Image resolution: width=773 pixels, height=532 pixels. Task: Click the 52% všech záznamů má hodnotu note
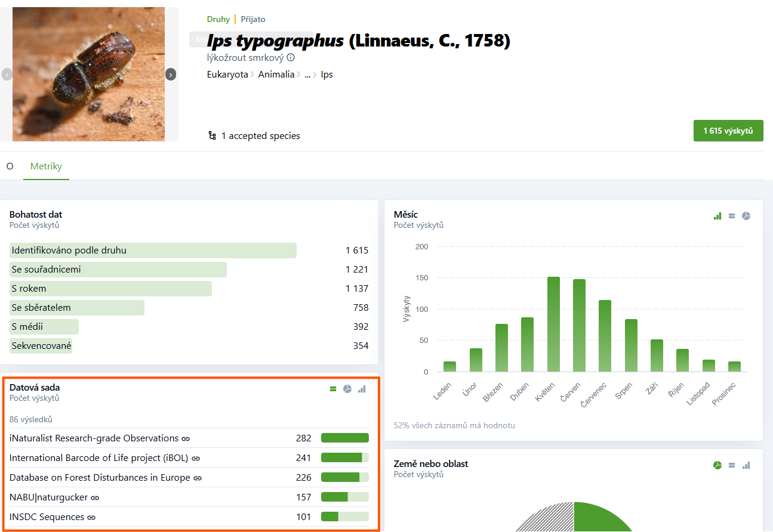(x=454, y=425)
